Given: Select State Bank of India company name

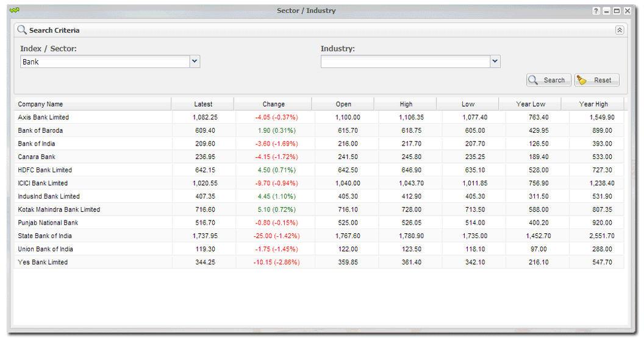Looking at the screenshot, I should tap(45, 236).
